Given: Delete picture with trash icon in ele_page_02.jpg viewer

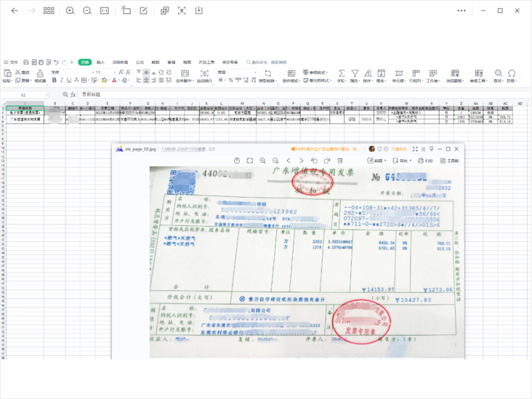Looking at the screenshot, I should [340, 161].
